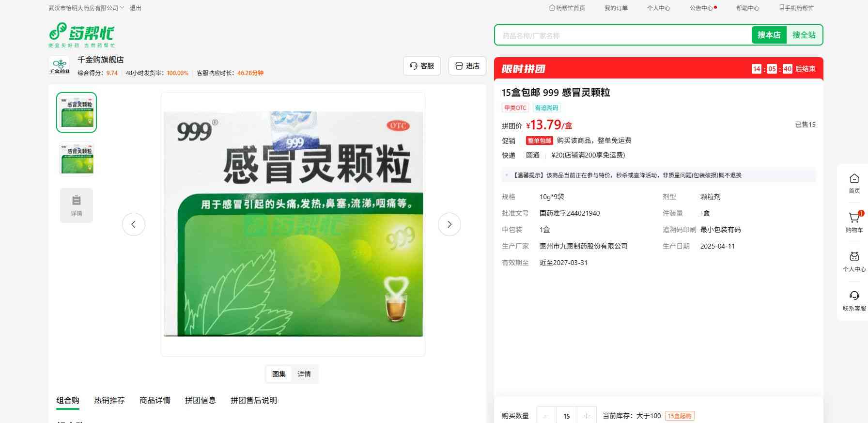Viewport: 868px width, 423px height.
Task: Show next product image with right arrow
Action: pyautogui.click(x=449, y=224)
